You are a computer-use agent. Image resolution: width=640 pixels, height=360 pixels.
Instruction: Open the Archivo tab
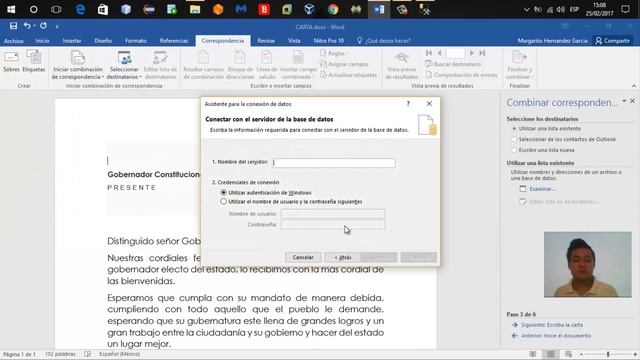tap(13, 41)
